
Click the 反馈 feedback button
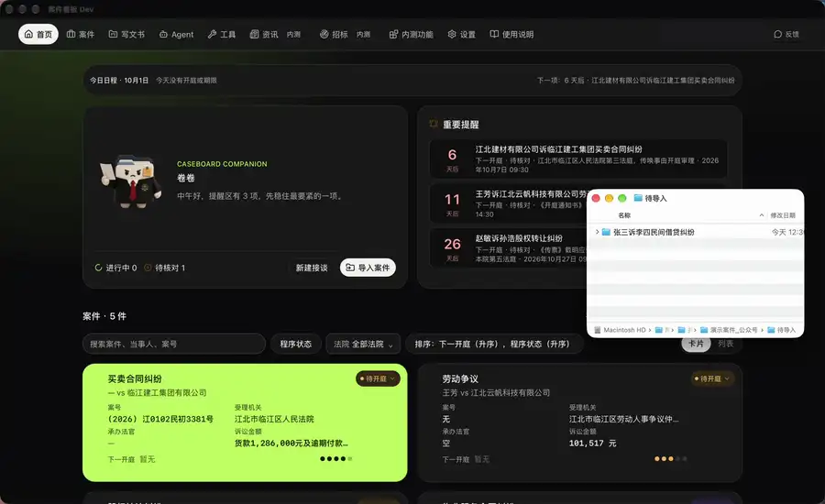pyautogui.click(x=786, y=34)
